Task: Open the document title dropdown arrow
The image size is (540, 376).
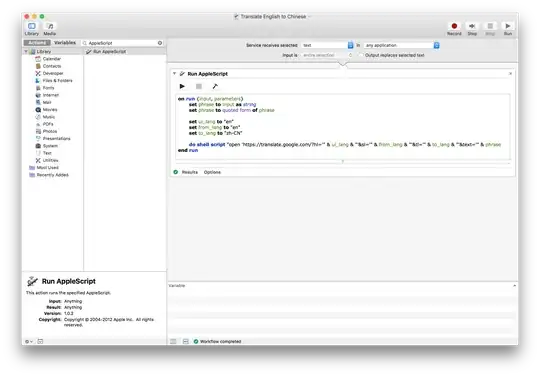Action: click(310, 17)
